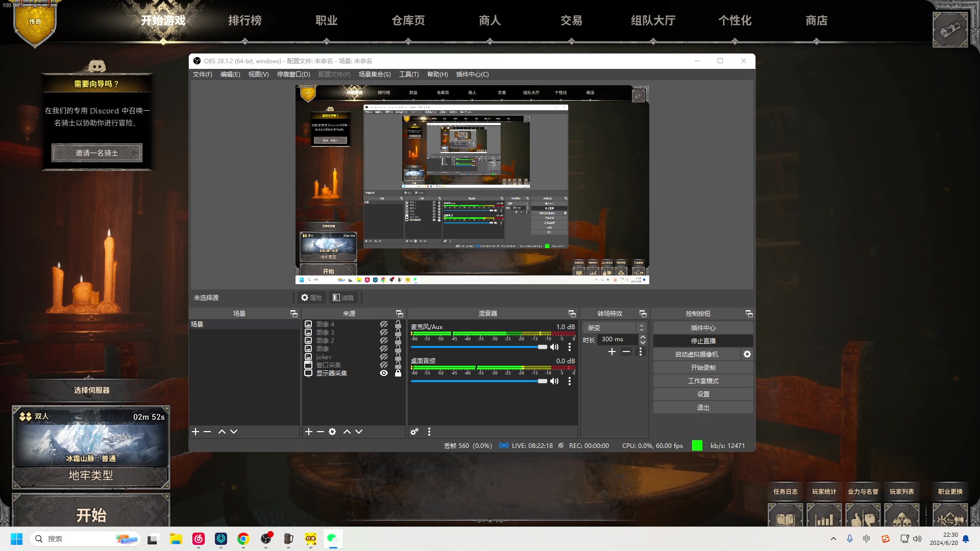
Task: Open the 渐变 transition type dropdown
Action: 615,328
